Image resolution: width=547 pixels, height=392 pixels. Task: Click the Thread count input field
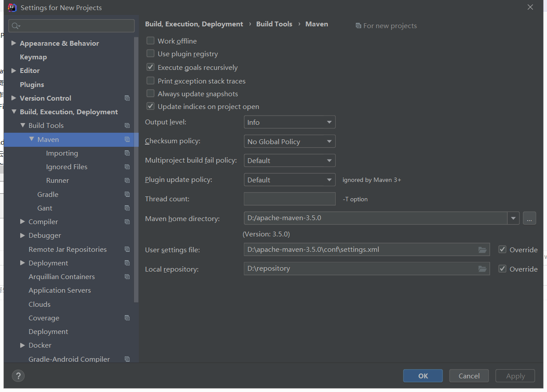click(290, 199)
